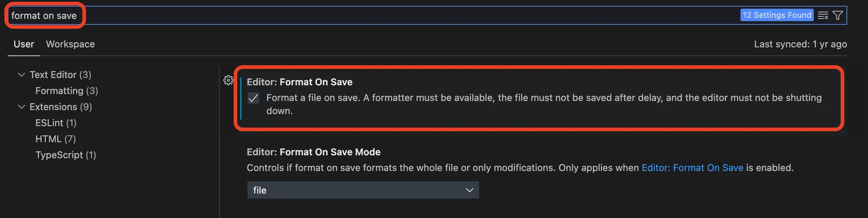Uncheck the Format On Save checkbox

[253, 98]
